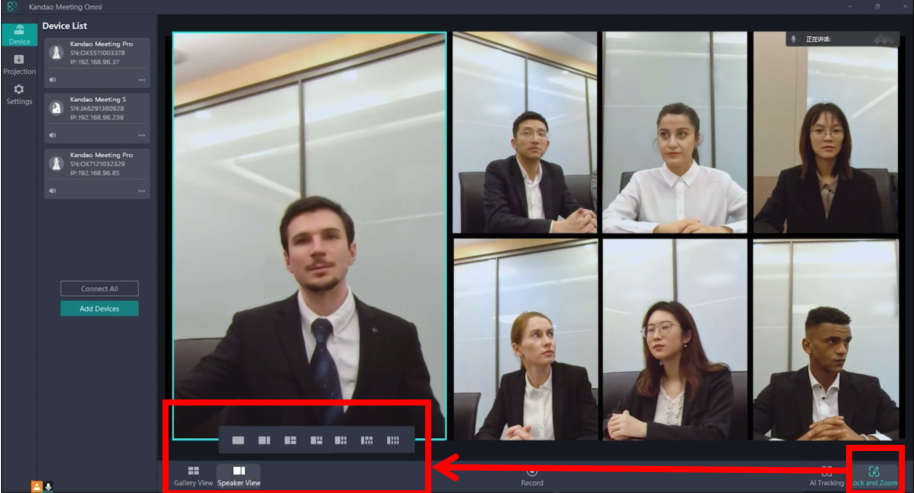Toggle AI Tracking

pyautogui.click(x=827, y=477)
